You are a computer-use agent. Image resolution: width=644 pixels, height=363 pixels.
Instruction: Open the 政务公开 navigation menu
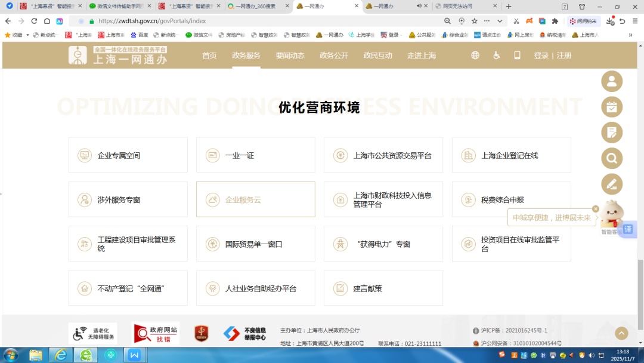334,56
